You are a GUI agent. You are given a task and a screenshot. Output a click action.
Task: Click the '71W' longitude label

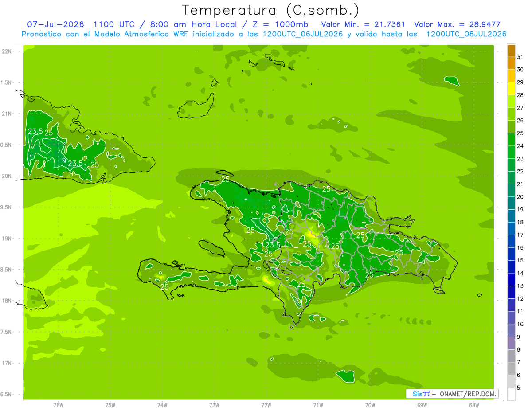click(x=318, y=405)
